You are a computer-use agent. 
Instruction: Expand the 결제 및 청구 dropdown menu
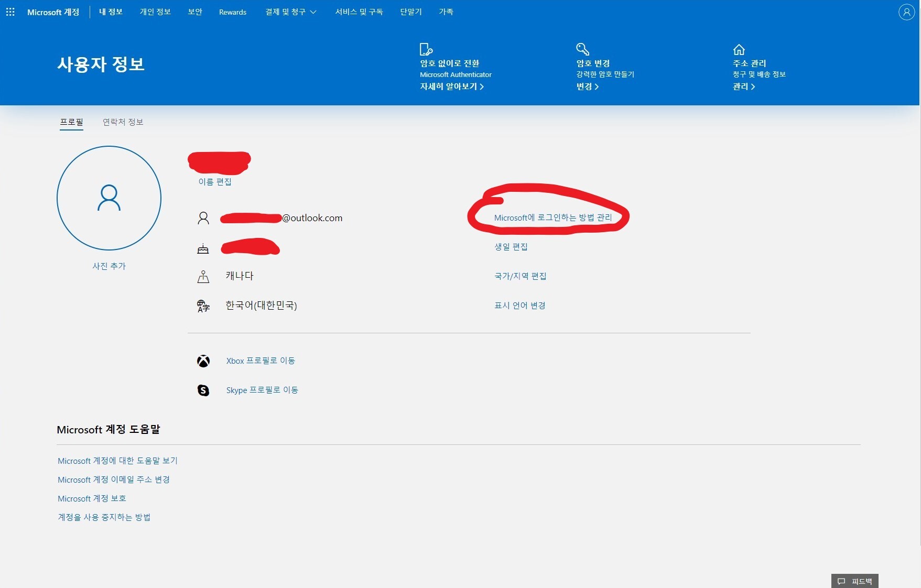(291, 12)
